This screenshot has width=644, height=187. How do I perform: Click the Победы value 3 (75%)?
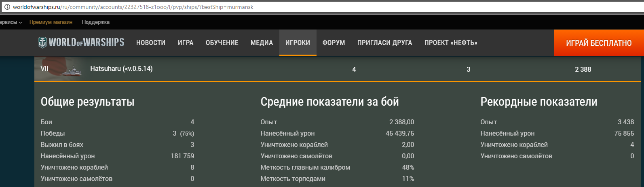[183, 133]
